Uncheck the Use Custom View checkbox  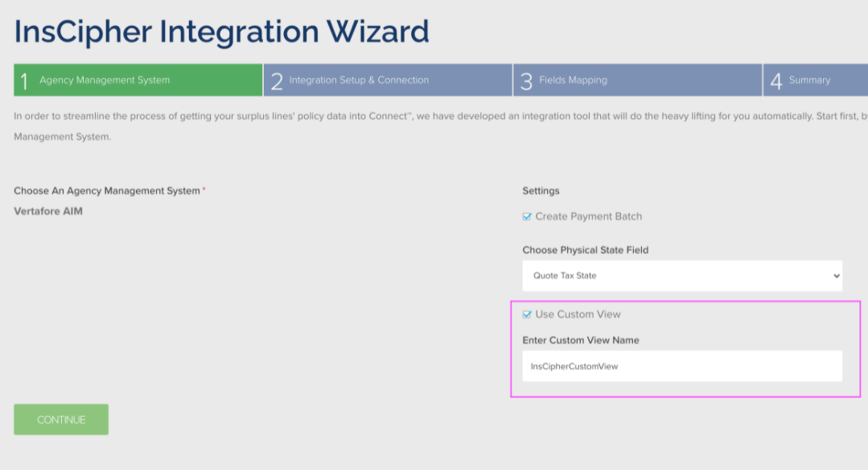pos(527,315)
